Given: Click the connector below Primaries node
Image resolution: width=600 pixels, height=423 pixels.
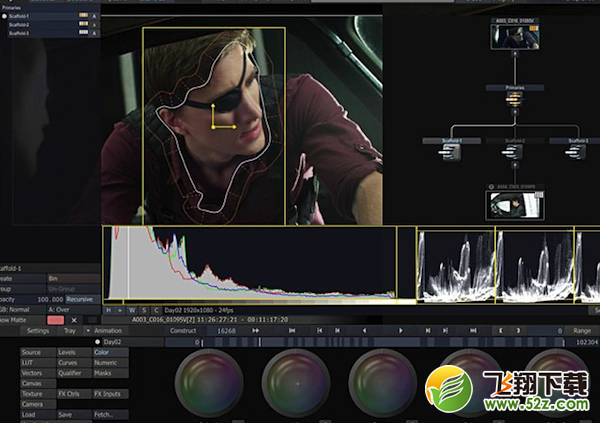Looking at the screenshot, I should pos(515,112).
